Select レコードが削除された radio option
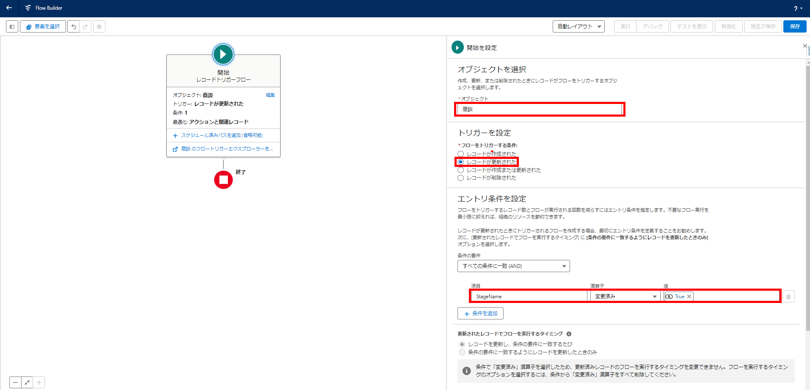 (461, 177)
